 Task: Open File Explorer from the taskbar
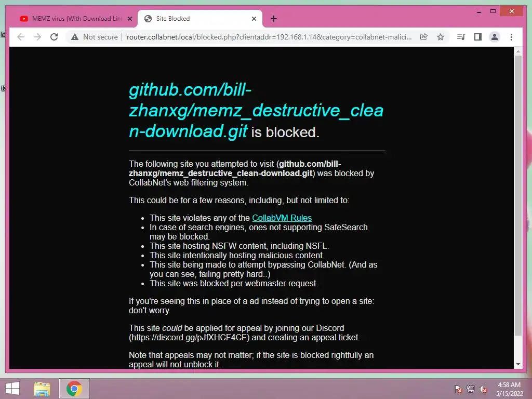(42, 389)
